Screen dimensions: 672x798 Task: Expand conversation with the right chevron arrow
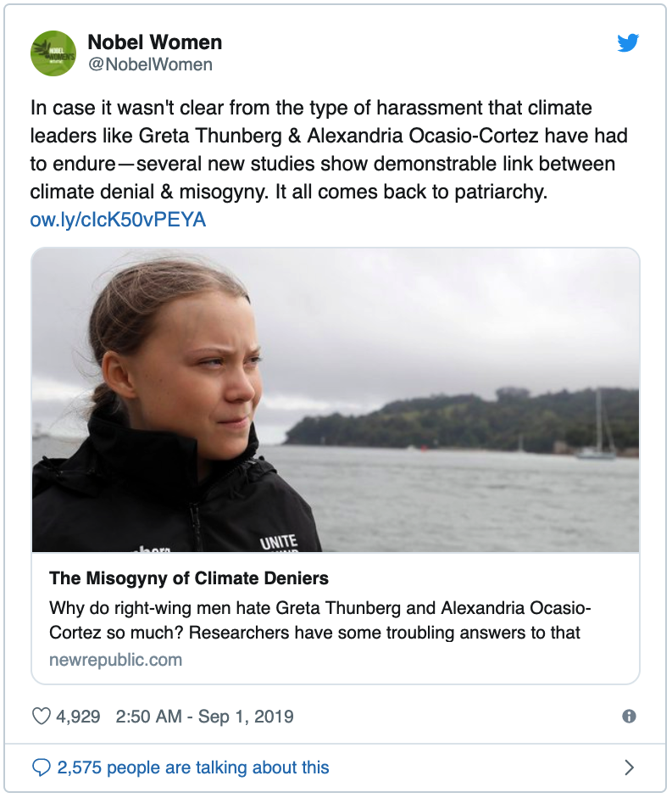point(629,767)
